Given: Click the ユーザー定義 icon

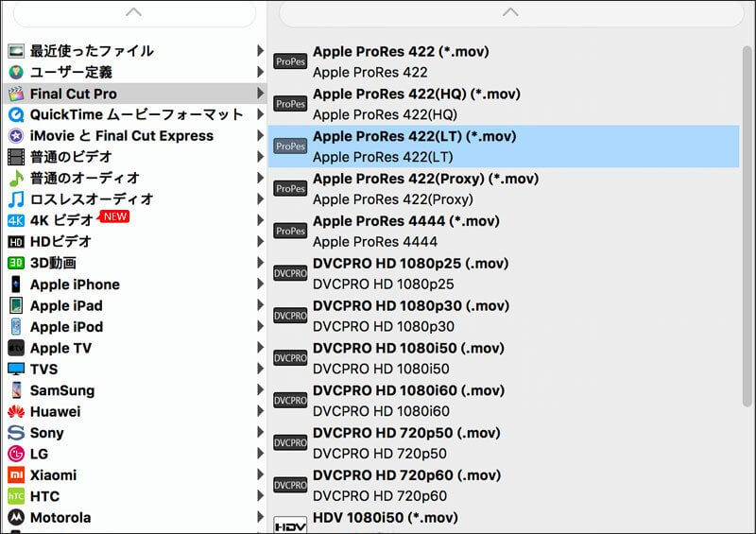Looking at the screenshot, I should [16, 73].
